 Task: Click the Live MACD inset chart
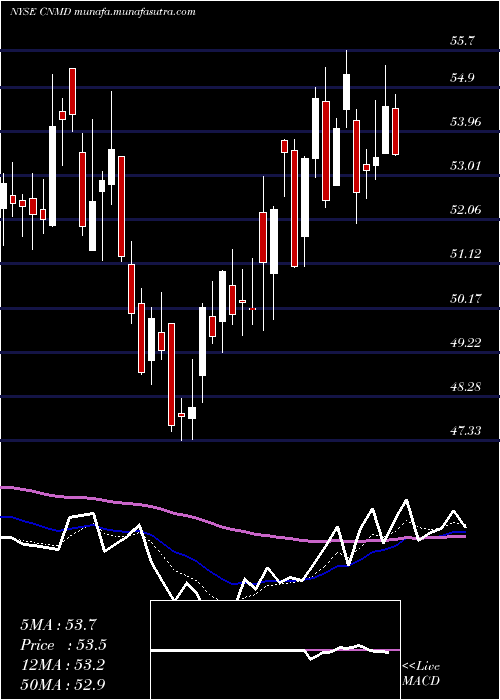tap(275, 650)
